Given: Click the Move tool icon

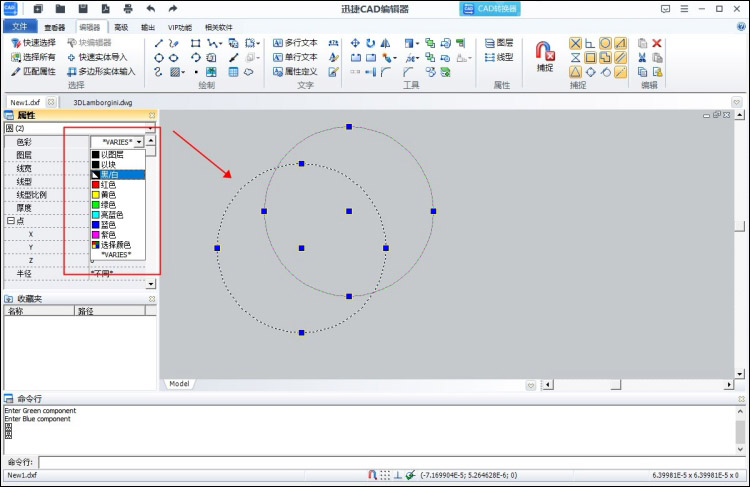Looking at the screenshot, I should point(355,43).
